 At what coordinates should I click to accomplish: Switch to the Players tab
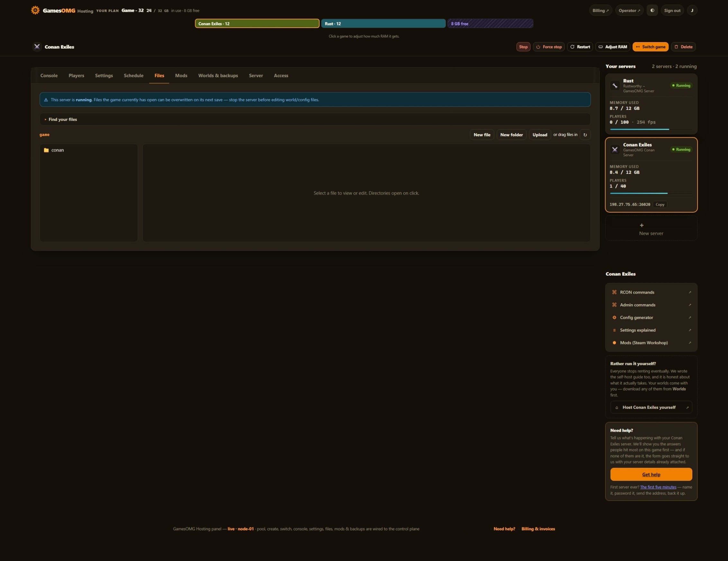[x=76, y=76]
